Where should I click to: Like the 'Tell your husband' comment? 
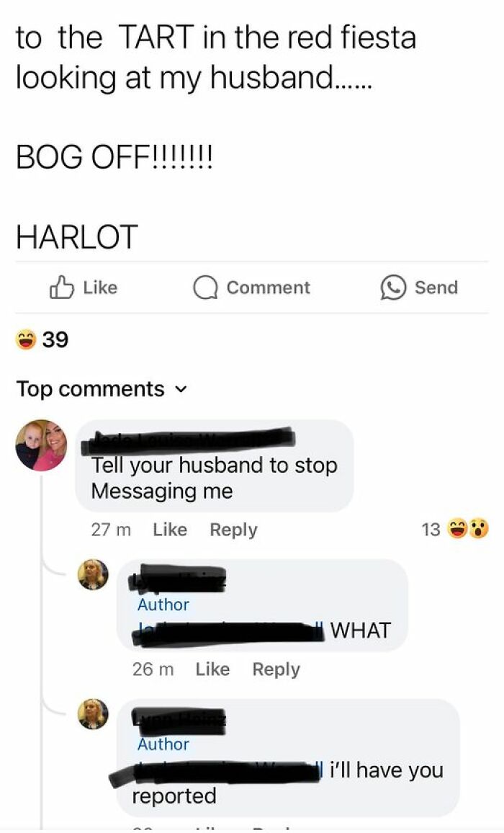tap(170, 530)
